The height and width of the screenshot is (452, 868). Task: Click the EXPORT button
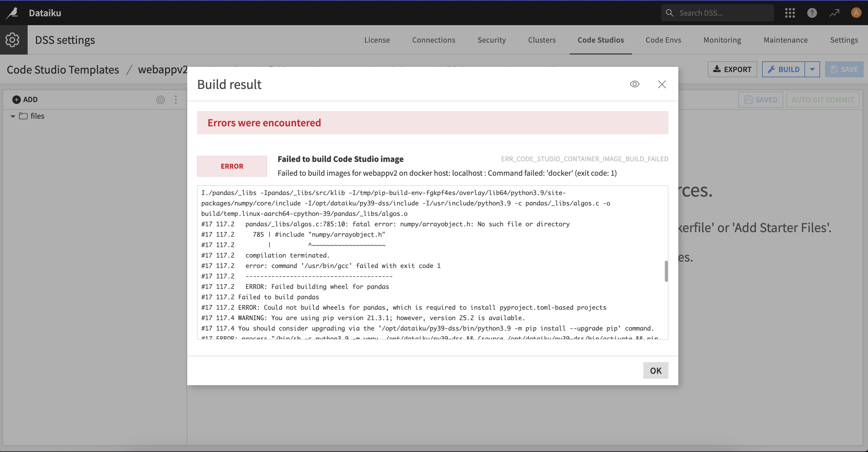732,69
